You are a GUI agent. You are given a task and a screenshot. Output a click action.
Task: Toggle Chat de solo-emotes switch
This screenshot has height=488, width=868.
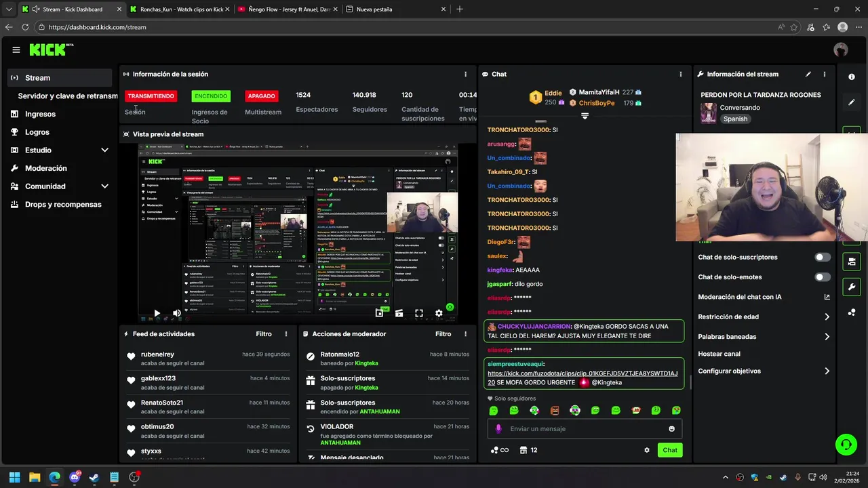point(823,277)
